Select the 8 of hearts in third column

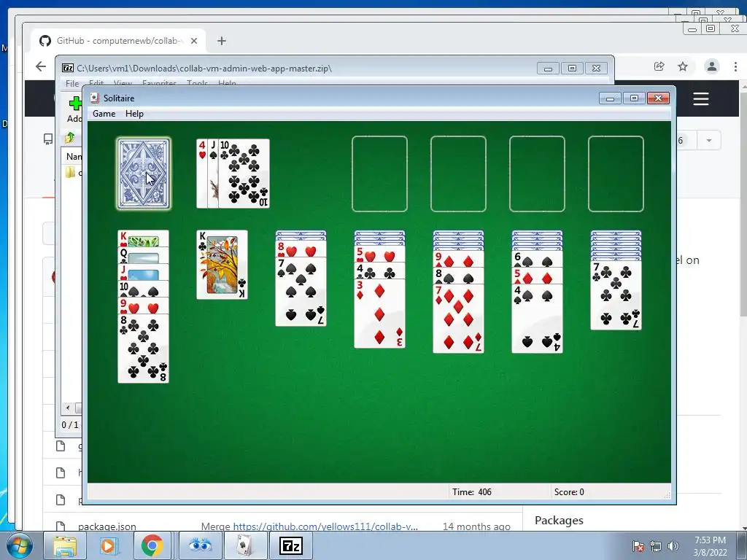301,249
